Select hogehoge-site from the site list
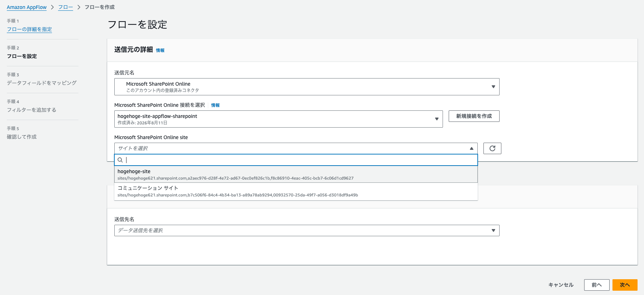This screenshot has height=295, width=644. click(296, 175)
